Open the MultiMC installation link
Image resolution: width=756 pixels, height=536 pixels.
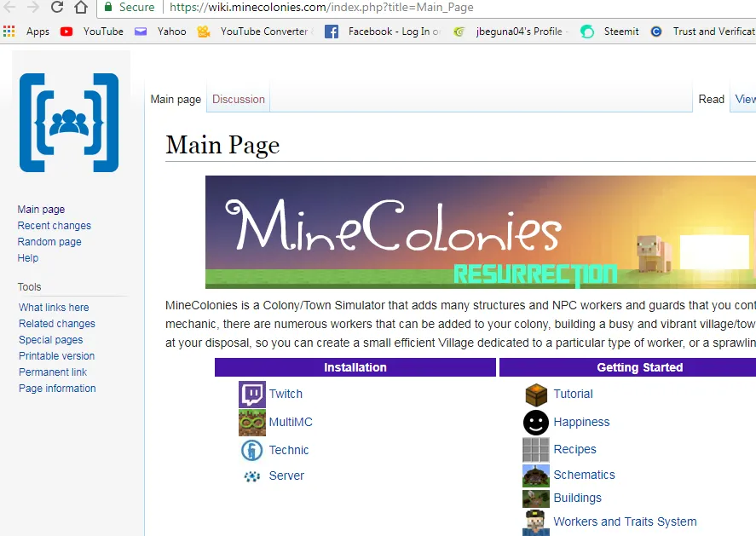coord(291,422)
